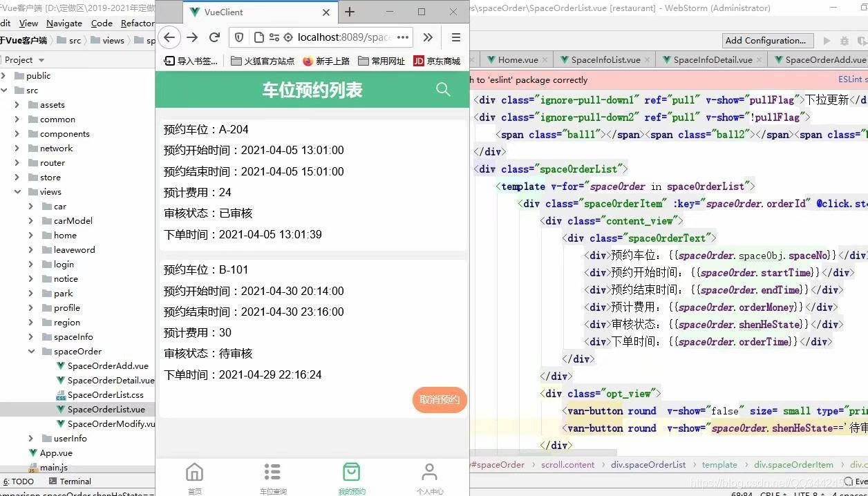Expand the router folder

pyautogui.click(x=17, y=162)
